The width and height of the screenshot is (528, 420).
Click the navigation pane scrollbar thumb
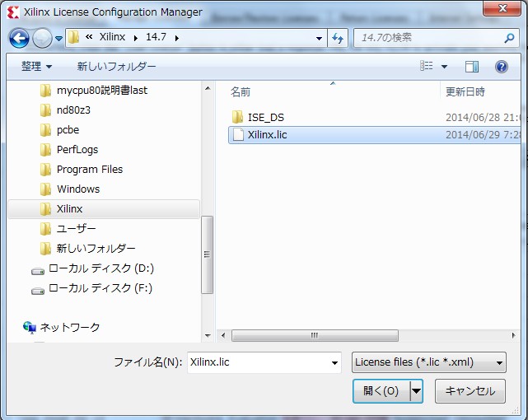pyautogui.click(x=207, y=254)
